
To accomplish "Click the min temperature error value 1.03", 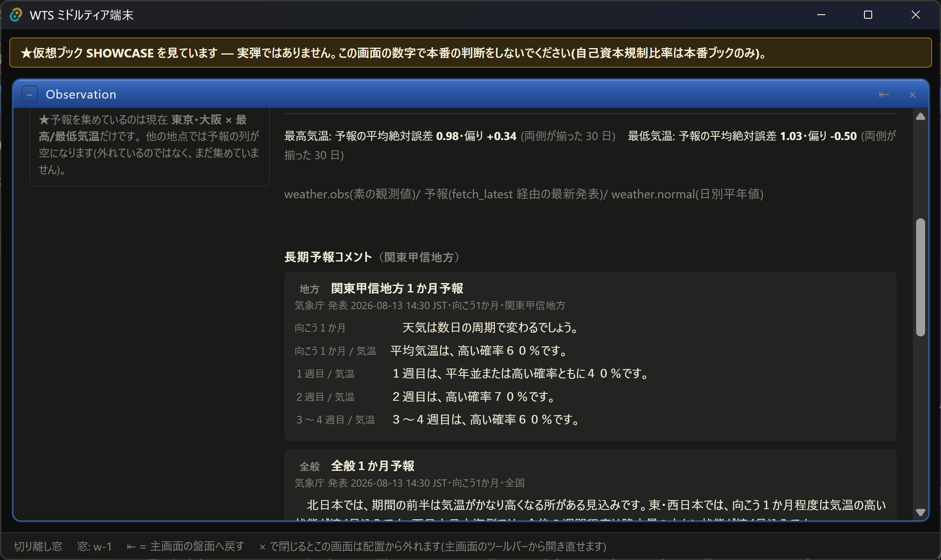I will point(791,136).
